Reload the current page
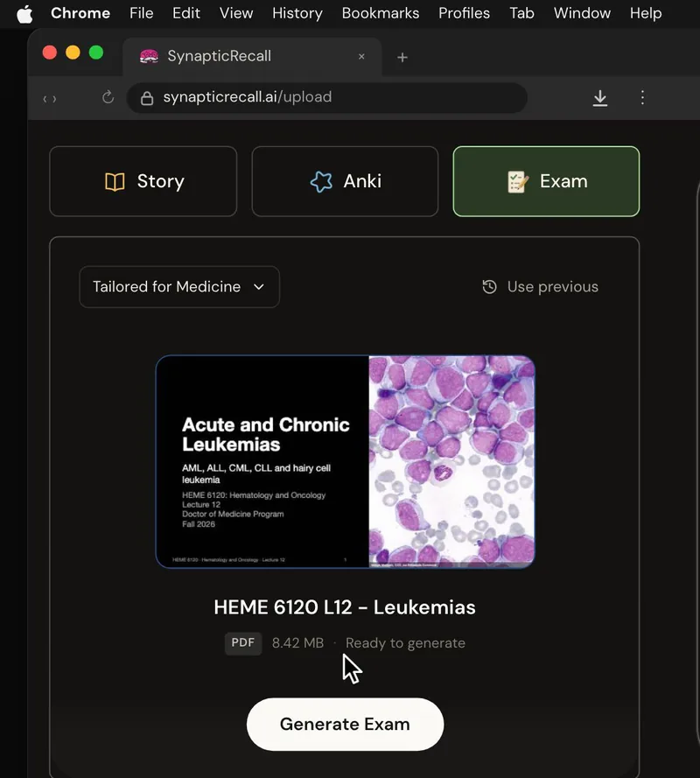Screen dimensions: 700x778 click(108, 97)
